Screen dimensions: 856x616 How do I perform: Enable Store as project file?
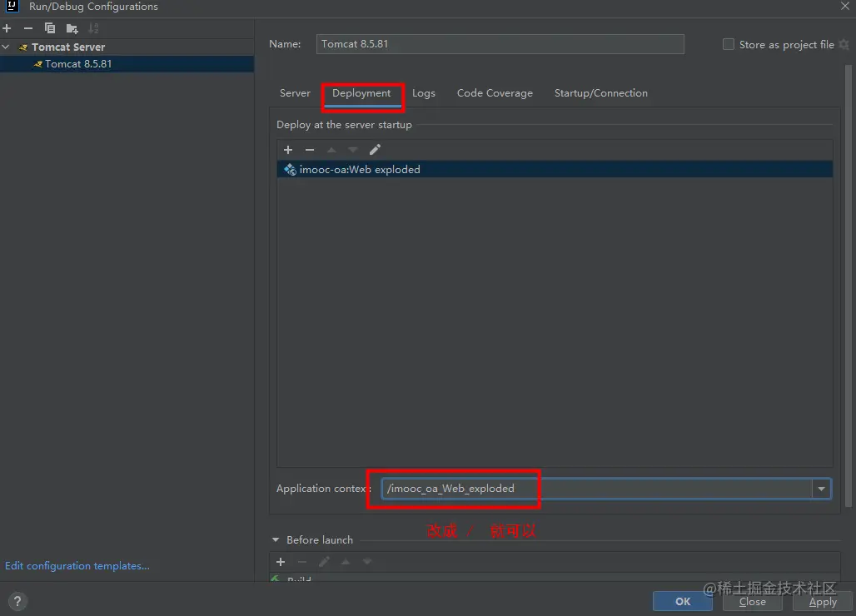729,44
